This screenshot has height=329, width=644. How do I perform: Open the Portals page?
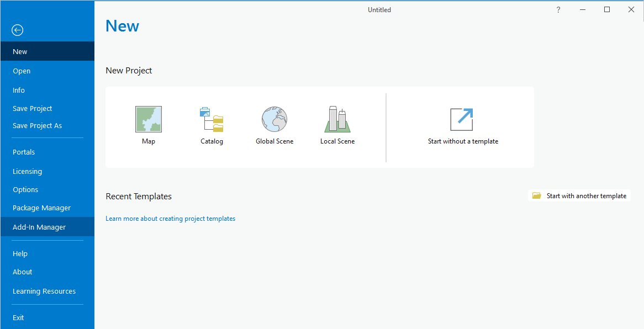47,152
